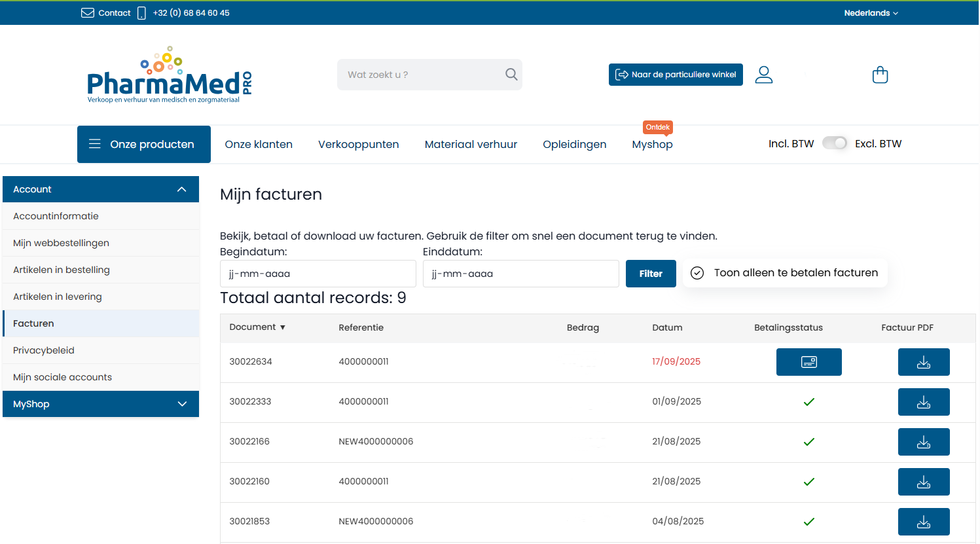
Task: Pay invoice 30022634 via card icon
Action: tap(808, 362)
